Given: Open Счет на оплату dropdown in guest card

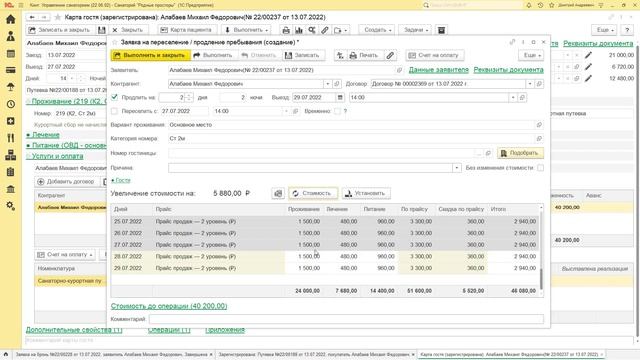Looking at the screenshot, I should pyautogui.click(x=65, y=255).
